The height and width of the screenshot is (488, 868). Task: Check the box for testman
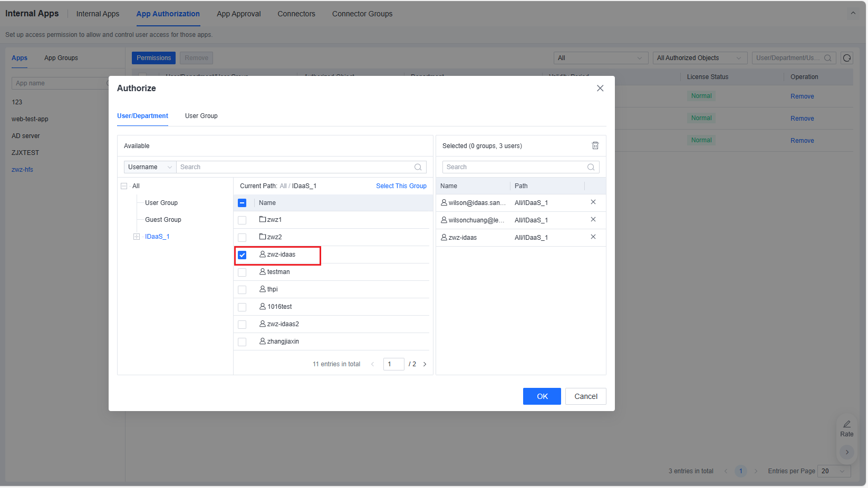pos(242,272)
